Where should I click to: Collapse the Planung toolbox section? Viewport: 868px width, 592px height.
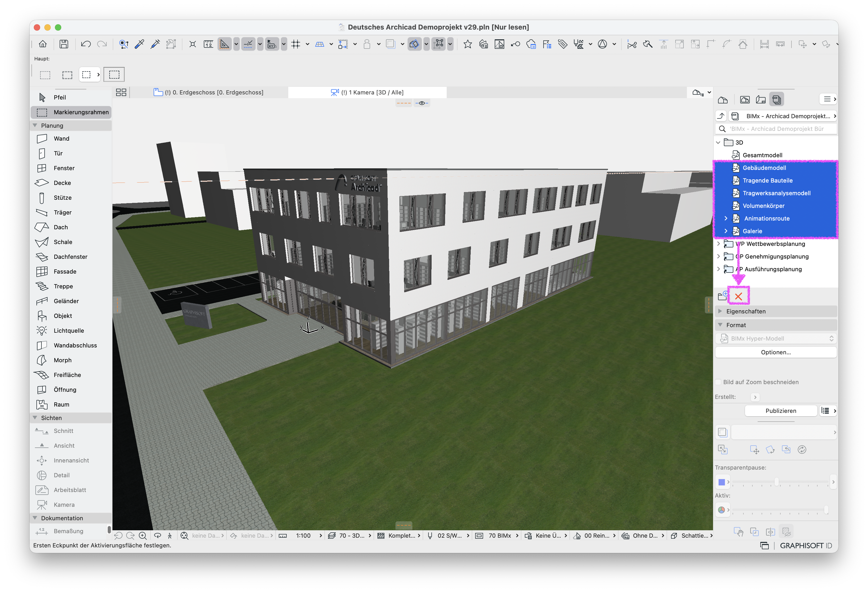35,125
